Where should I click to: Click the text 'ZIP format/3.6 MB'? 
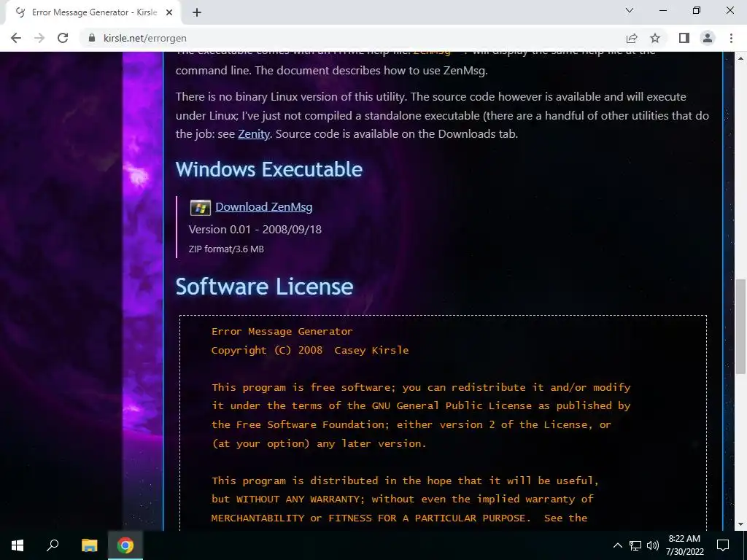(226, 249)
